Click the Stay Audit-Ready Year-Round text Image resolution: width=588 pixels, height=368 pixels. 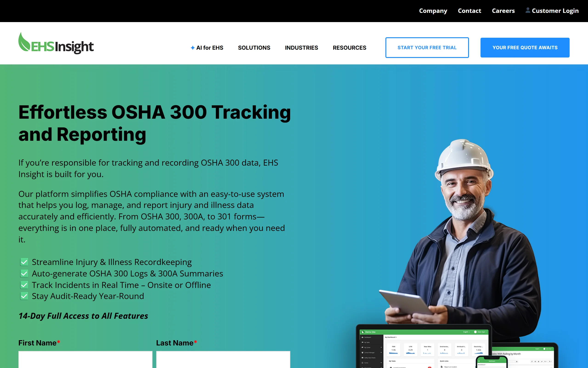point(88,296)
